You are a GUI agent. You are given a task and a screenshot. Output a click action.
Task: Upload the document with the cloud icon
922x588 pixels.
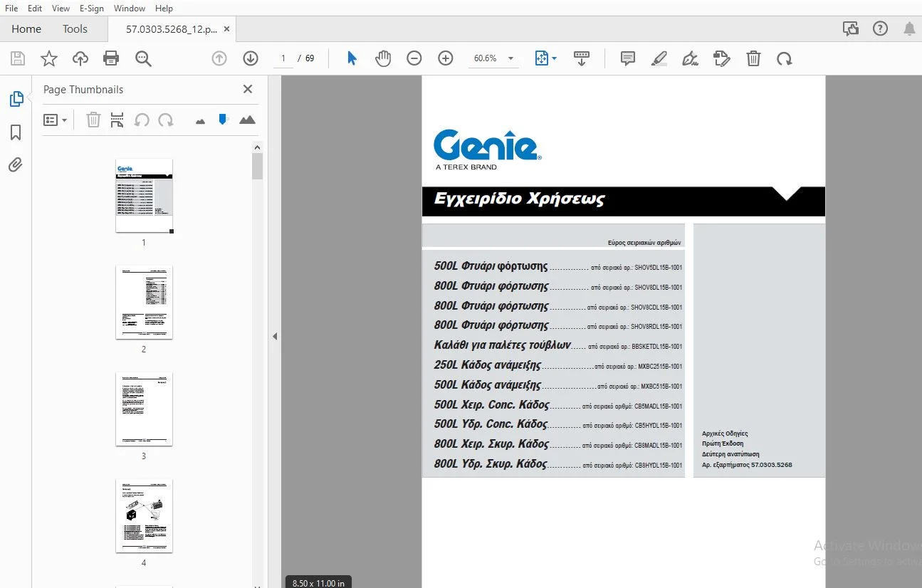point(80,58)
